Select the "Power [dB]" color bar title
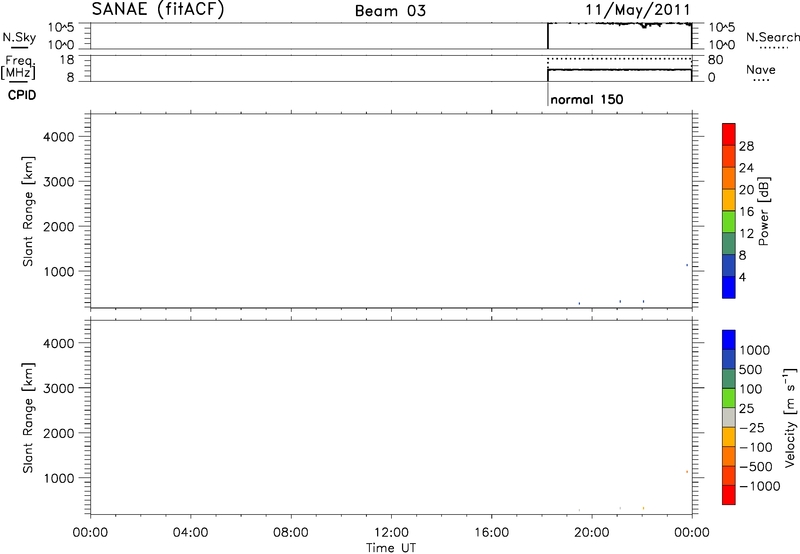The height and width of the screenshot is (554, 800). tap(764, 211)
